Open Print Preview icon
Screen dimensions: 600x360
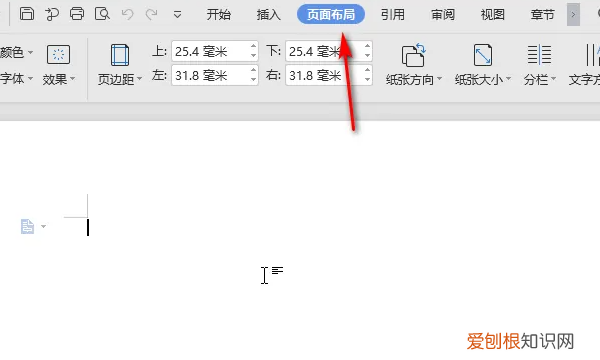(x=102, y=14)
